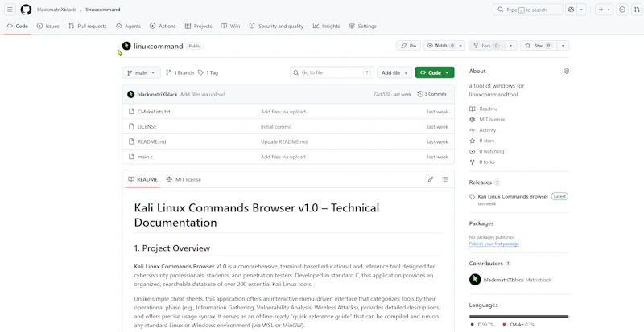Open the Add file dropdown
The width and height of the screenshot is (644, 332).
tap(394, 72)
